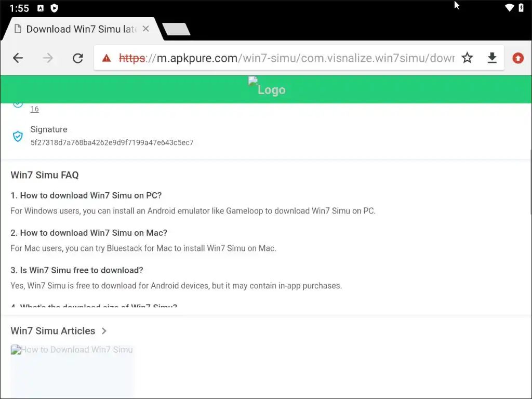Open the downloads icon in toolbar
The height and width of the screenshot is (399, 532).
click(x=492, y=58)
